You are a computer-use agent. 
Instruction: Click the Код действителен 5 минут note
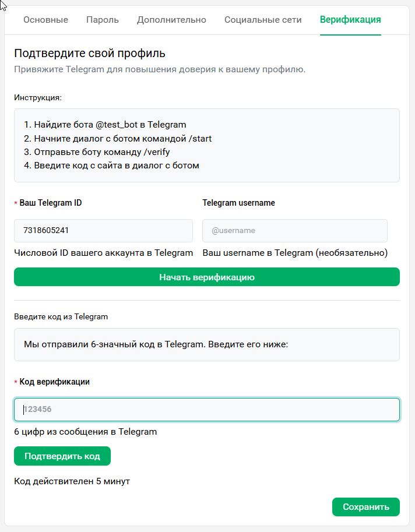tap(72, 481)
